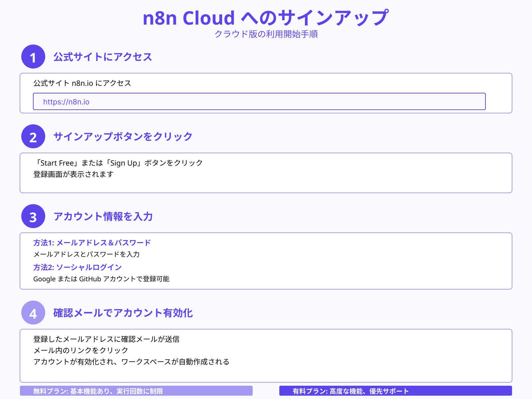Expand the step 1 content box

click(266, 93)
